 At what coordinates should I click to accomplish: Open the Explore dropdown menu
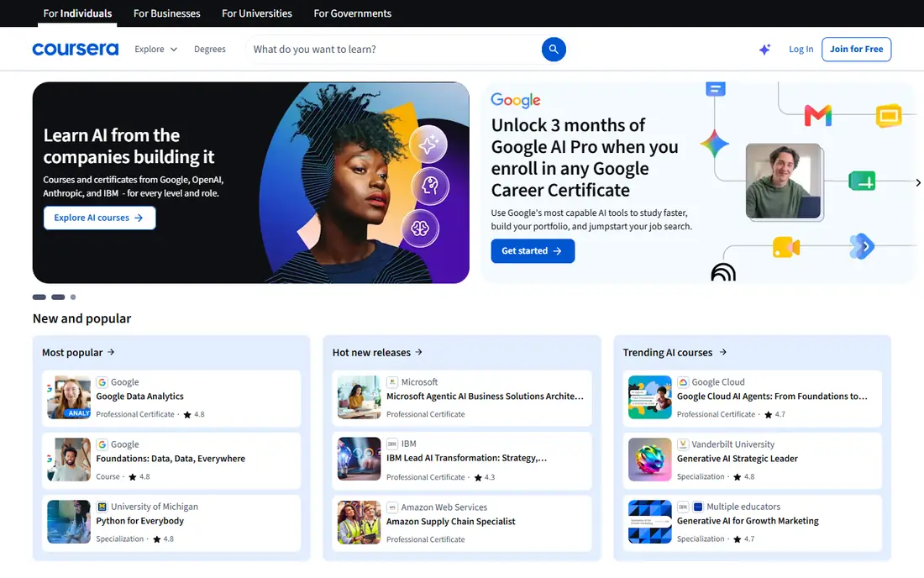(x=155, y=50)
